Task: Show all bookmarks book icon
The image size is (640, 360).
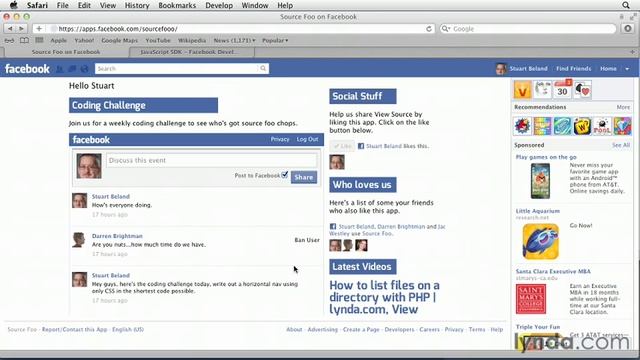Action: 24,40
